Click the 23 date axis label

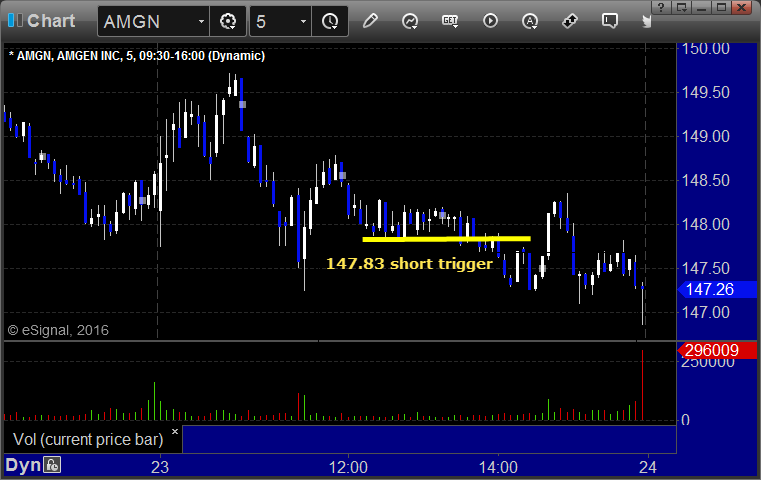tap(160, 467)
